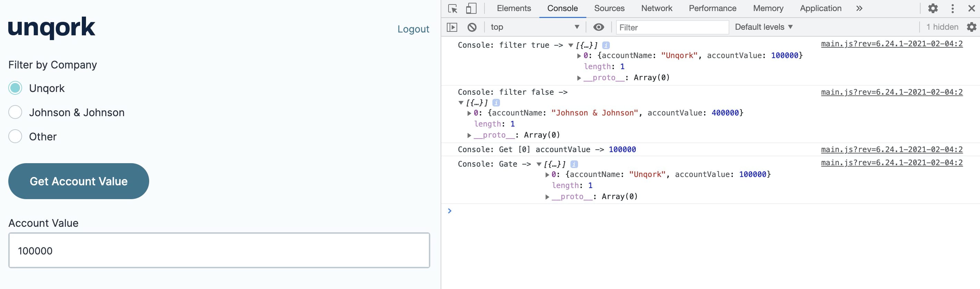Image resolution: width=980 pixels, height=289 pixels.
Task: Switch to the Console tab
Action: 562,8
